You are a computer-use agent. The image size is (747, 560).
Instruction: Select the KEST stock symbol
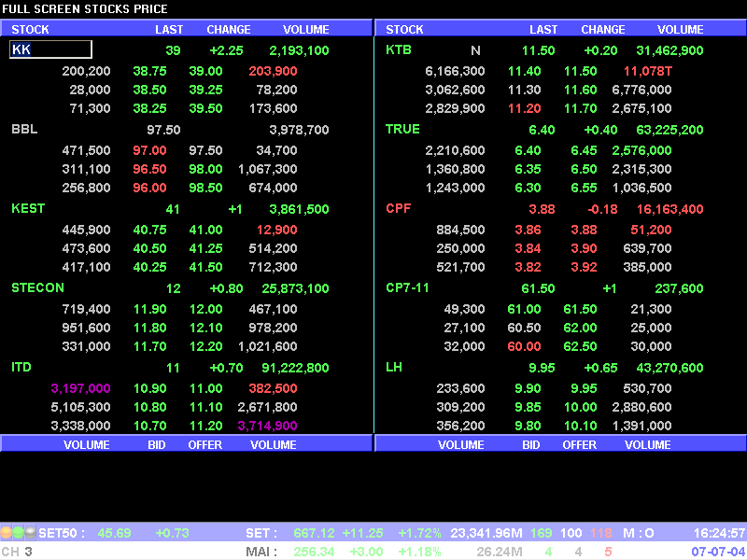(x=28, y=208)
